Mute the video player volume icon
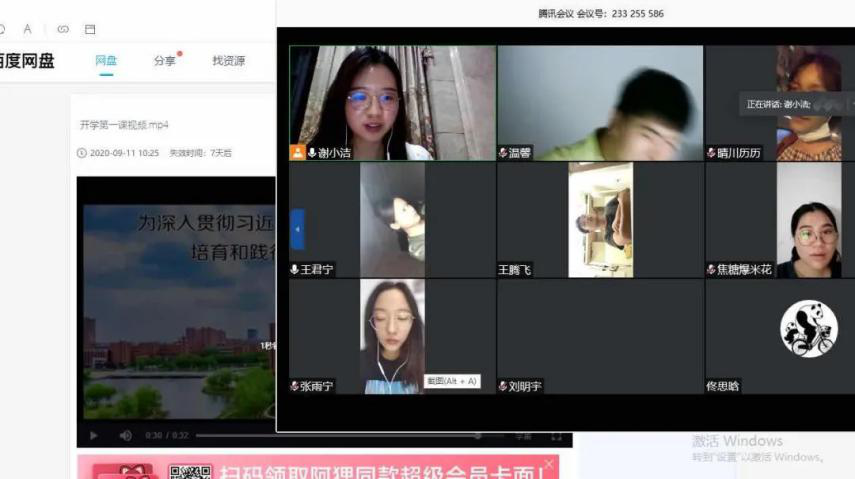Image resolution: width=855 pixels, height=479 pixels. 125,435
